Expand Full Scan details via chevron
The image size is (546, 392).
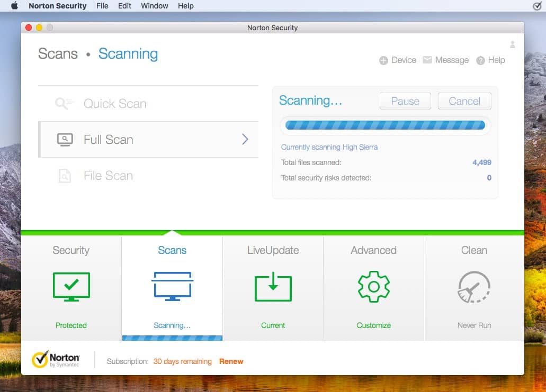pos(244,139)
